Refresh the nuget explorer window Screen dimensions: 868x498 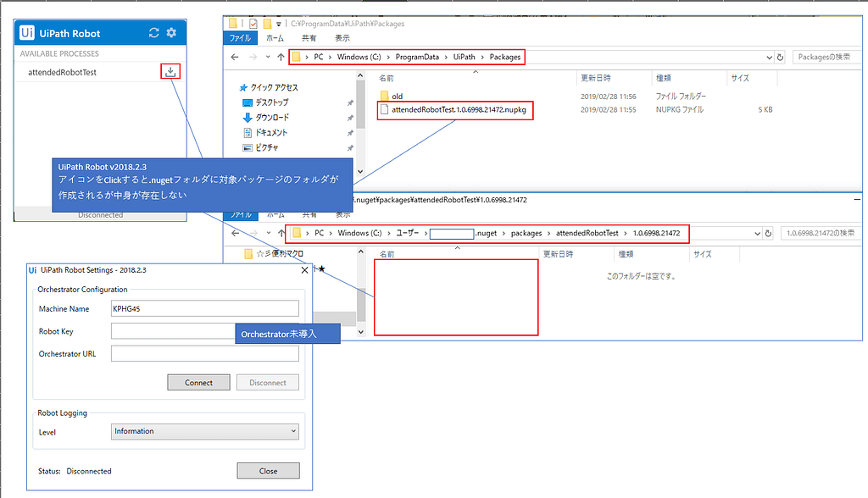tap(768, 234)
